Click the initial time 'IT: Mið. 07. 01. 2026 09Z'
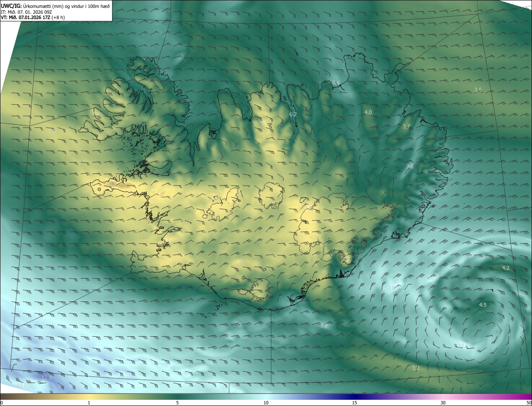532x406 pixels. (26, 12)
